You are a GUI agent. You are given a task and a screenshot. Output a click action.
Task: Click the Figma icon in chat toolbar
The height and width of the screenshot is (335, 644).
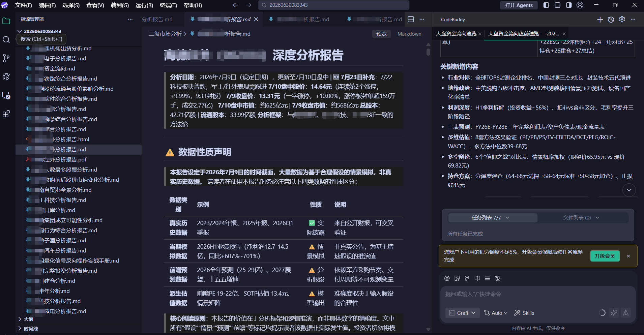(467, 278)
